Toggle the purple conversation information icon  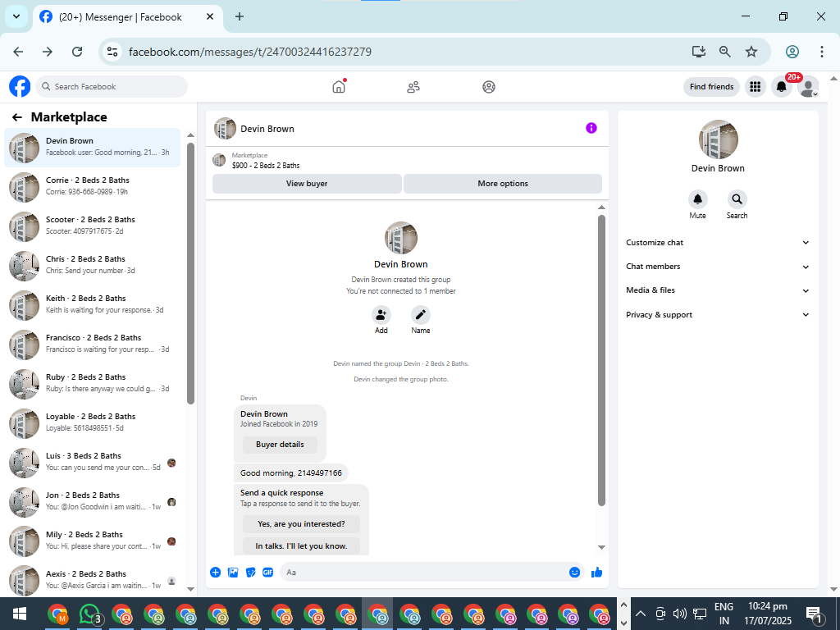(x=591, y=128)
